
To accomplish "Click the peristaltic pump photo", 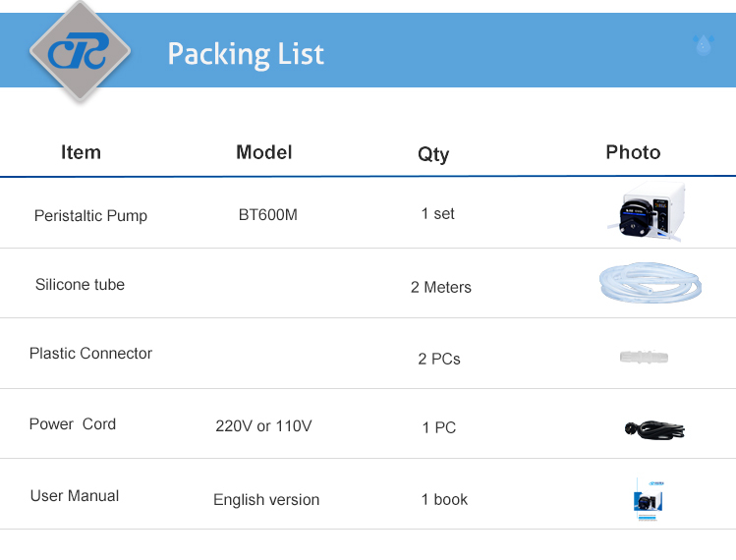I will [648, 211].
